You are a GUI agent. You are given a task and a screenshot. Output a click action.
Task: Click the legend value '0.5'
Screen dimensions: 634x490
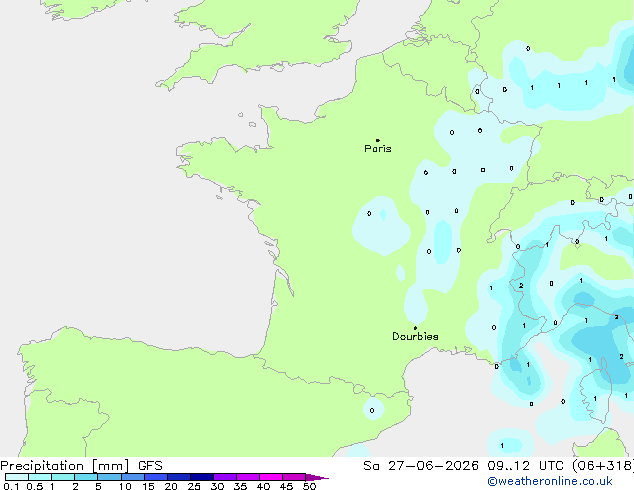35,486
